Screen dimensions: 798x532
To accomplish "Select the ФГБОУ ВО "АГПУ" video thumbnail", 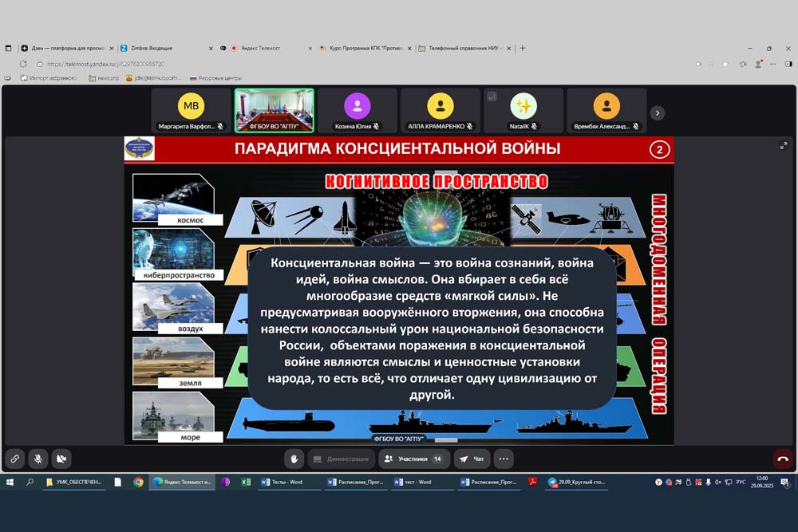I will point(274,110).
